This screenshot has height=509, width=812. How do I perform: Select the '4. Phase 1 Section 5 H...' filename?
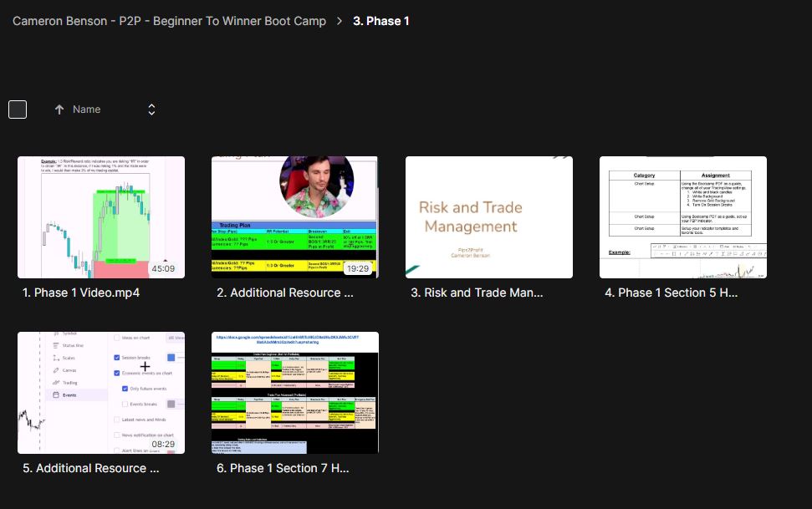(671, 293)
